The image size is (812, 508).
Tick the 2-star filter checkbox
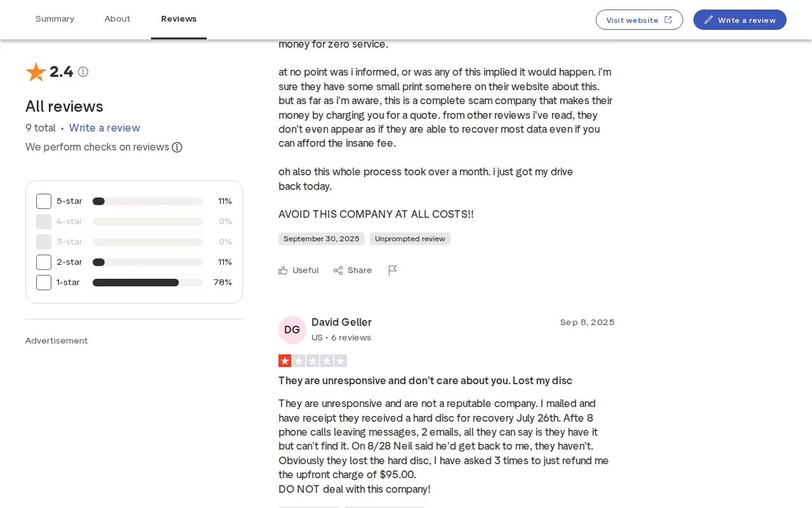(x=44, y=262)
